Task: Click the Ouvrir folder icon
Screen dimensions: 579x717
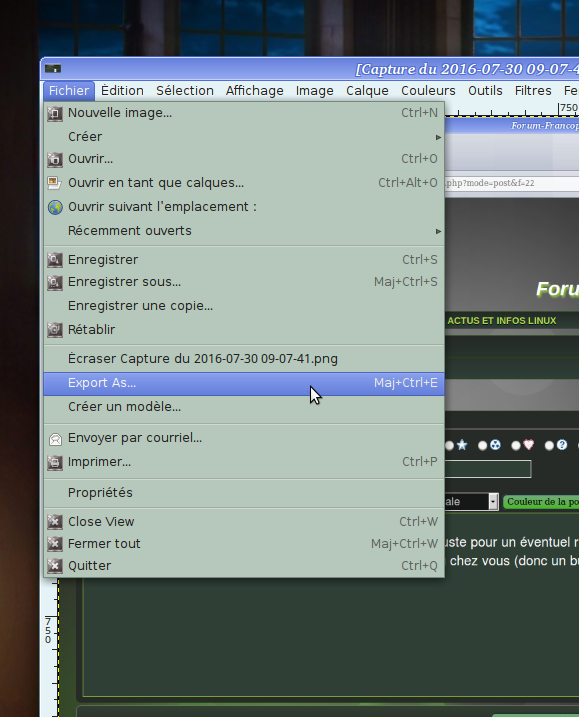Action: point(55,159)
